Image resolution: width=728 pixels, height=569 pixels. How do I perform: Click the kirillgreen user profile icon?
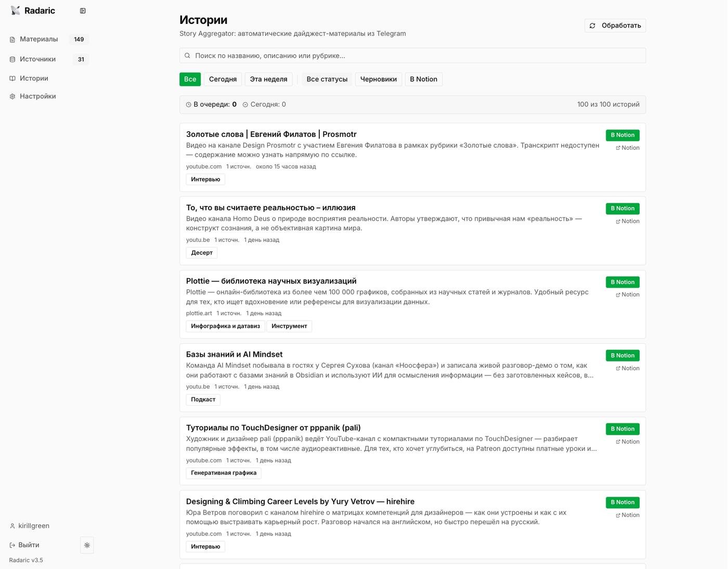coord(12,526)
